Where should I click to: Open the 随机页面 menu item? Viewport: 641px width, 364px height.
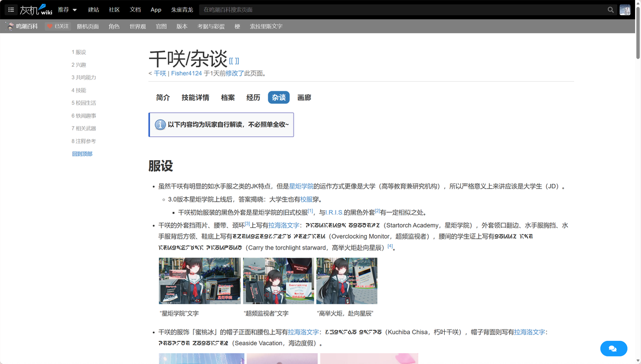(88, 26)
